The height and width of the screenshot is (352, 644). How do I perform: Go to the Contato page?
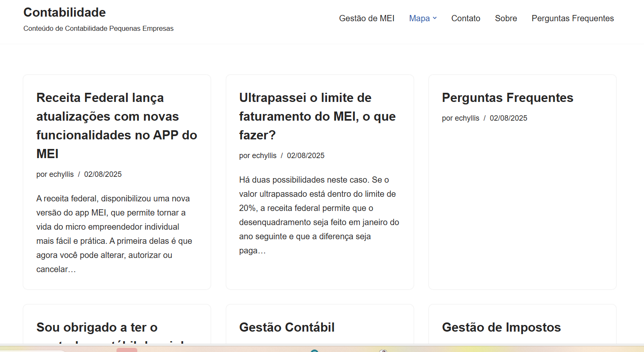click(466, 18)
